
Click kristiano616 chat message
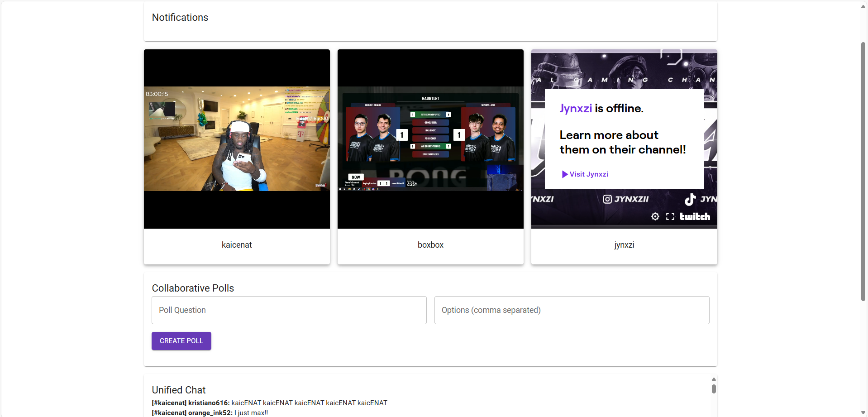pyautogui.click(x=270, y=403)
